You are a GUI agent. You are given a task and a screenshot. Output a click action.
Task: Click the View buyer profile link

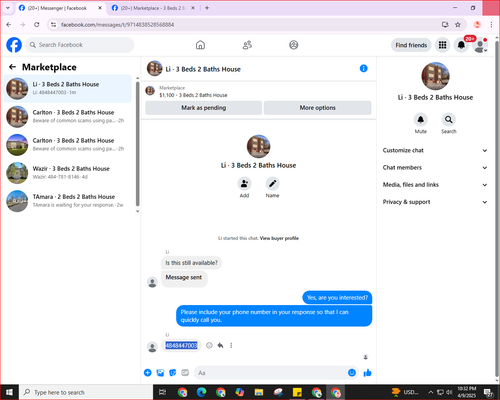point(279,238)
